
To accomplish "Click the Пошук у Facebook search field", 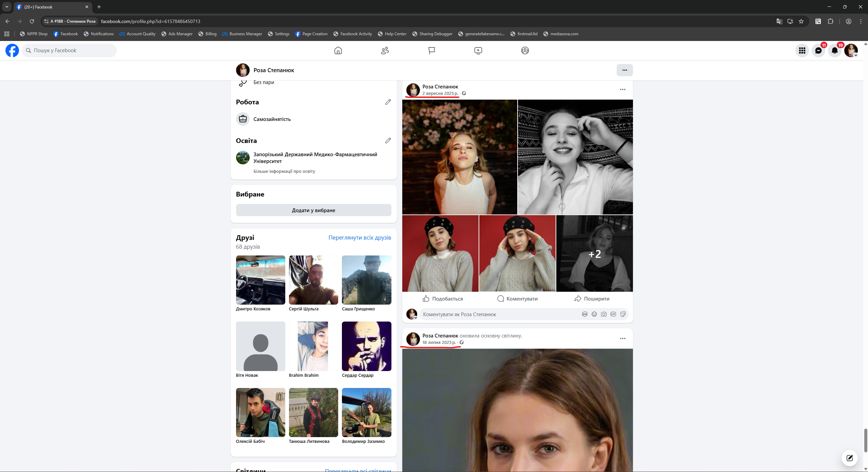I will pos(69,50).
